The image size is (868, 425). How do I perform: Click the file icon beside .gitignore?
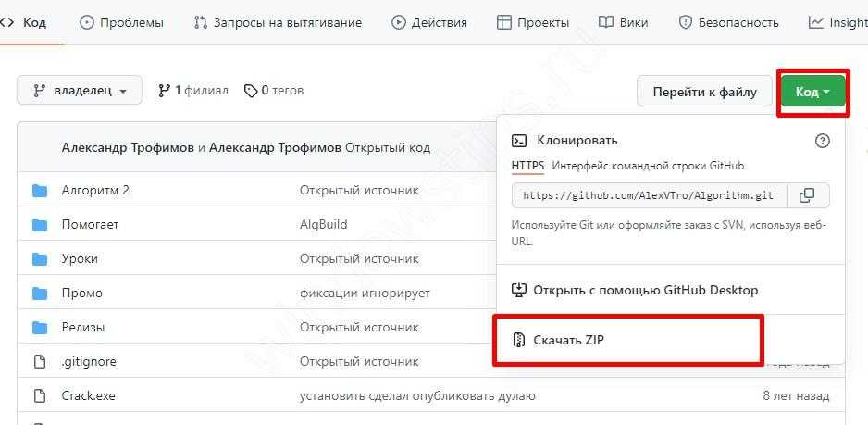pyautogui.click(x=40, y=362)
